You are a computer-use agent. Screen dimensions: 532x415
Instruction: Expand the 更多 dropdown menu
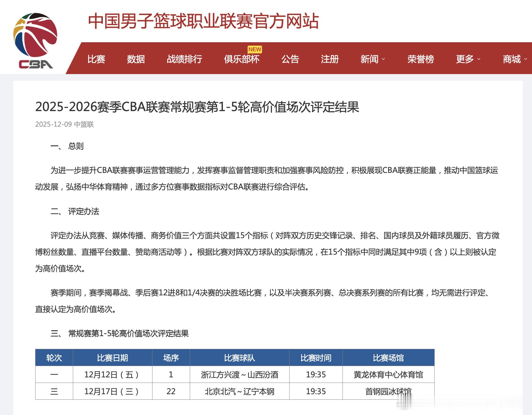[468, 59]
